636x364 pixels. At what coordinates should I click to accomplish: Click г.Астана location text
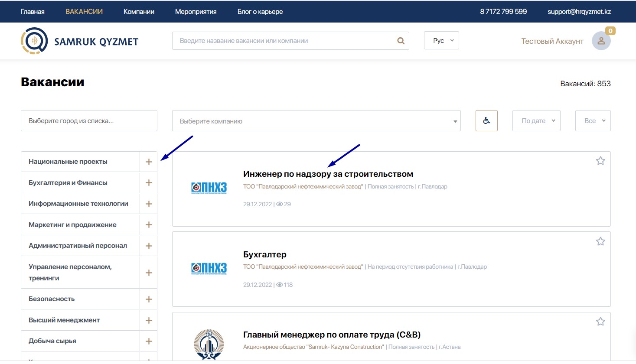(450, 347)
